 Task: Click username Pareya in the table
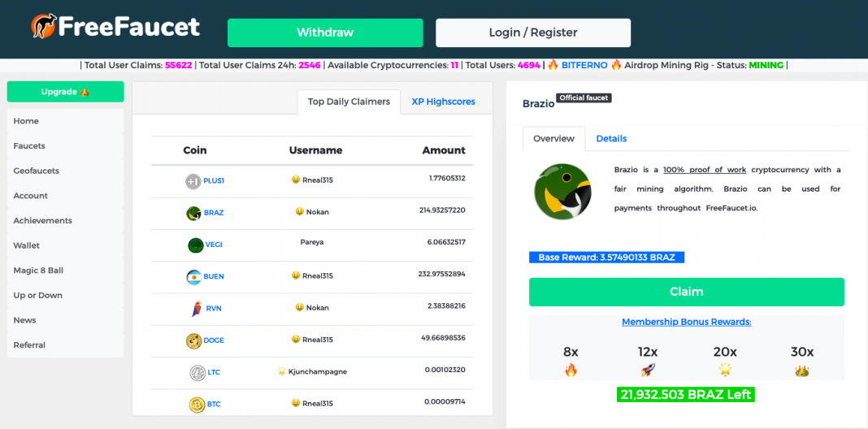(x=311, y=242)
